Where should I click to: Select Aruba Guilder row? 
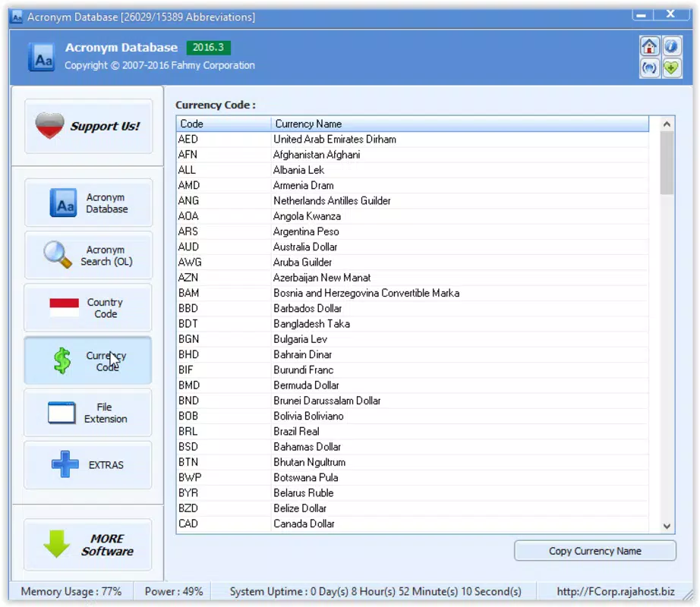click(x=412, y=263)
